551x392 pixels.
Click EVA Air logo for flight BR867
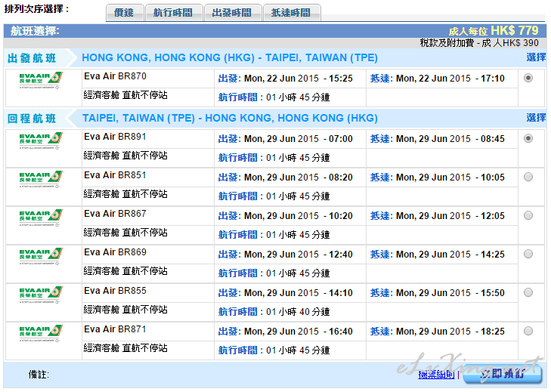click(x=41, y=218)
